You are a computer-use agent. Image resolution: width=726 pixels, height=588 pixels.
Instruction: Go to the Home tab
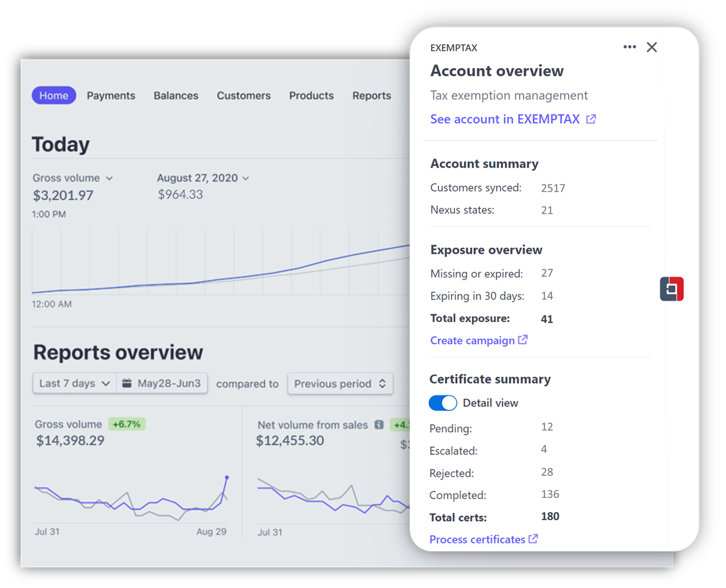click(54, 96)
